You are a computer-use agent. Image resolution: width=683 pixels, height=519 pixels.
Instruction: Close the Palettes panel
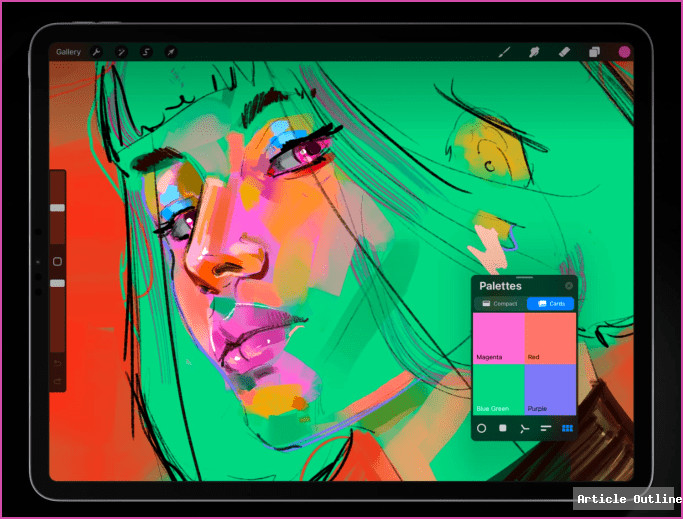[569, 286]
